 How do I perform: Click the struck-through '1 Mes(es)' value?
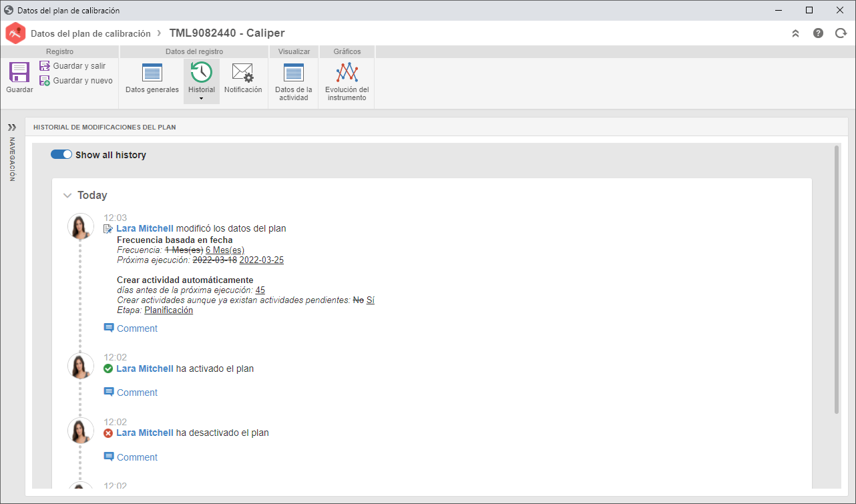184,250
